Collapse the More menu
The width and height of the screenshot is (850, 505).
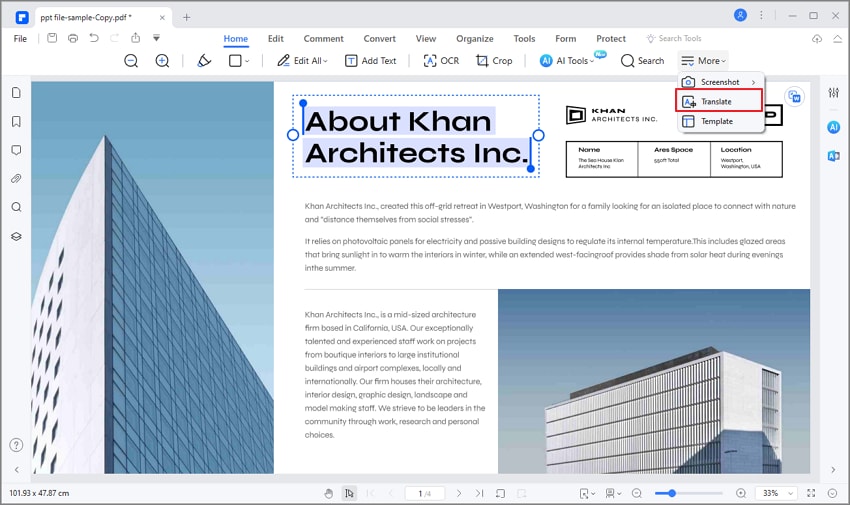[x=703, y=61]
